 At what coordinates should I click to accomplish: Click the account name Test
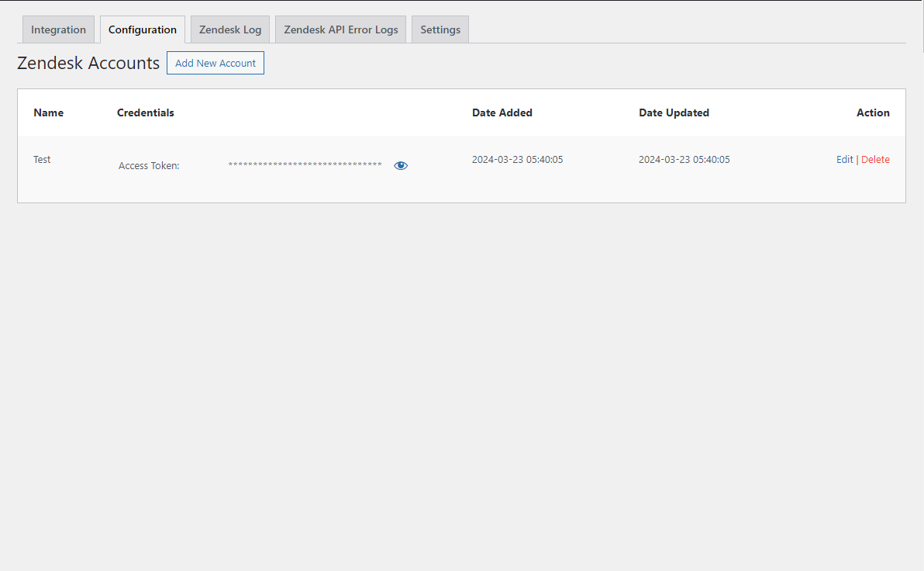(42, 159)
